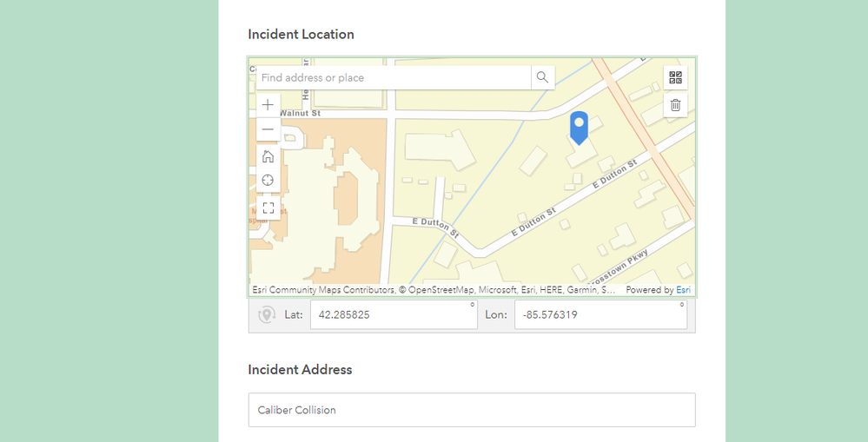Click the Walnut St label on map

(300, 113)
